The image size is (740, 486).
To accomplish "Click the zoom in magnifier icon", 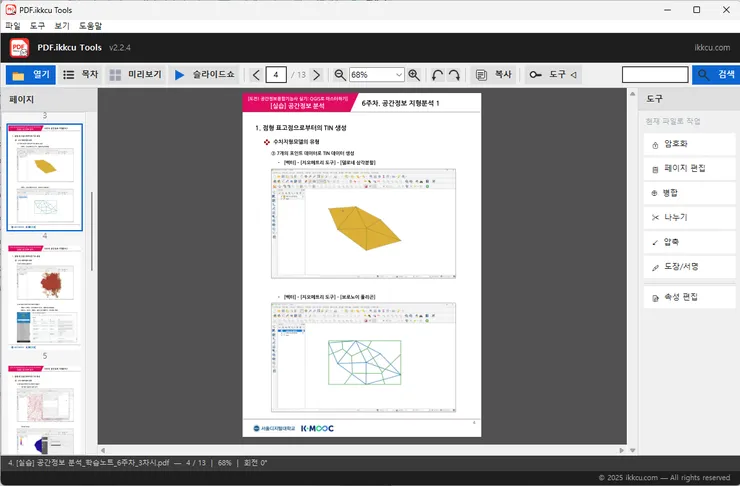I will [414, 75].
